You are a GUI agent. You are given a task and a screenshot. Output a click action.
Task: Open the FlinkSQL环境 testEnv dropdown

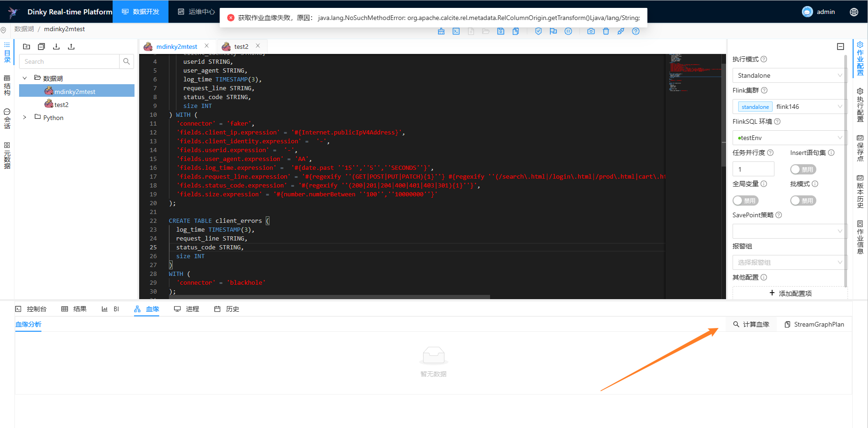[x=789, y=137]
